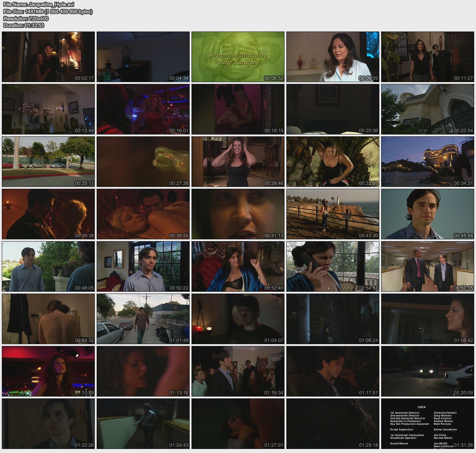Click the crew credits thumbnail at 01:31:36
Screen dimensions: 476x453
(428, 424)
